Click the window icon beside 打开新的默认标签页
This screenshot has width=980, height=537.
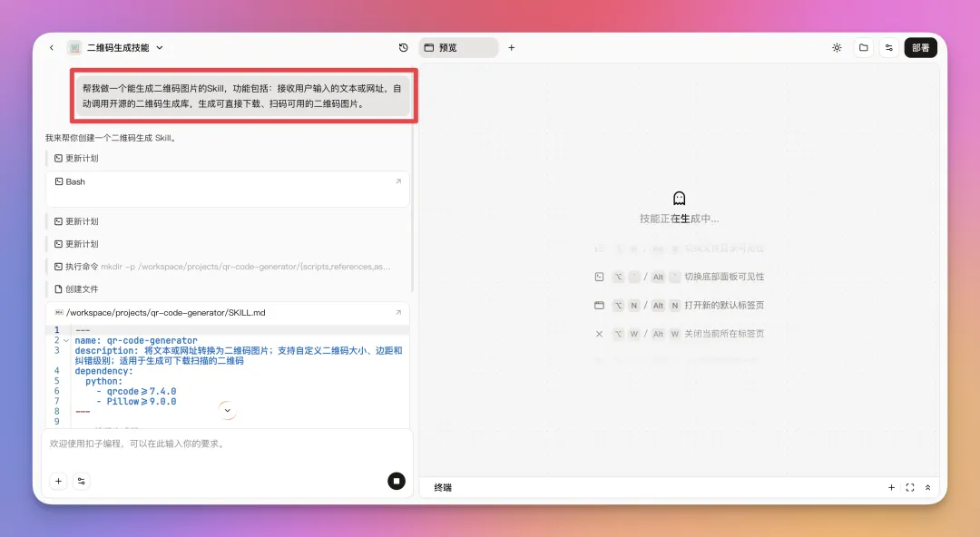[600, 305]
